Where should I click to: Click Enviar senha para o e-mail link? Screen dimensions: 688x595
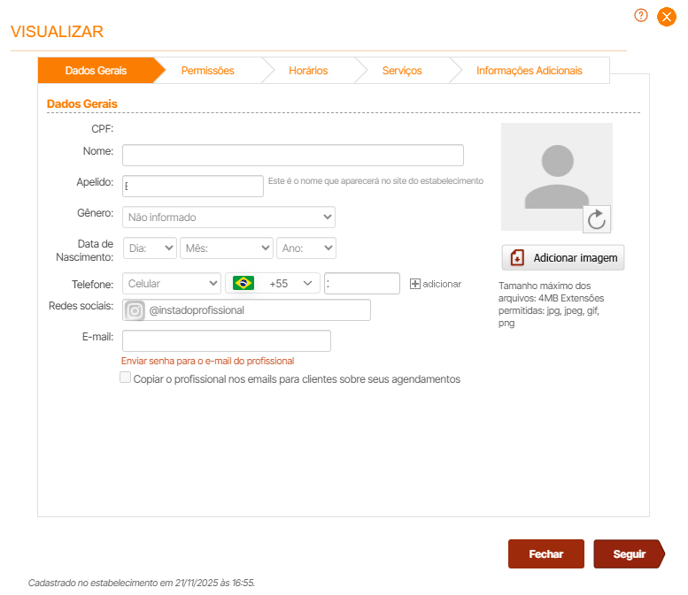click(x=207, y=360)
